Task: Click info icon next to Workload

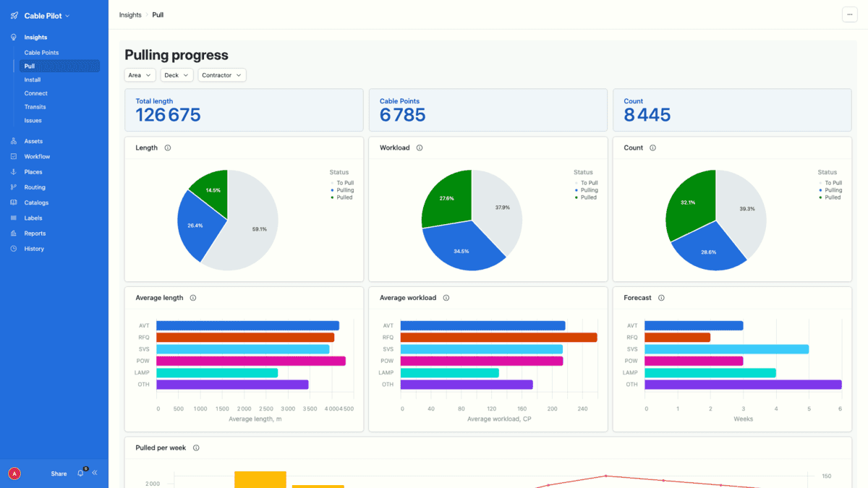Action: click(420, 148)
